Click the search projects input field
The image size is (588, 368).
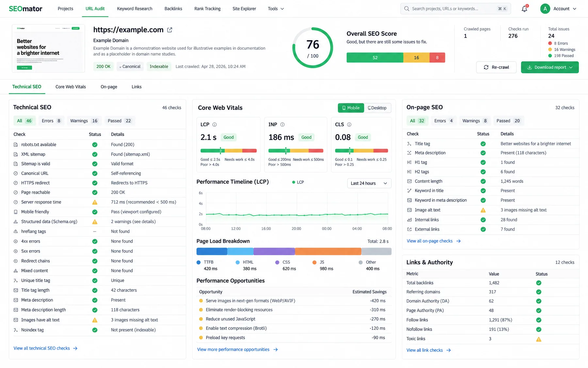455,9
